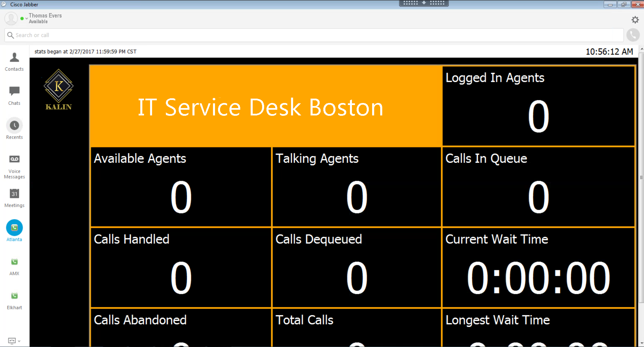
Task: Select the AMX custom tab
Action: coord(14,267)
